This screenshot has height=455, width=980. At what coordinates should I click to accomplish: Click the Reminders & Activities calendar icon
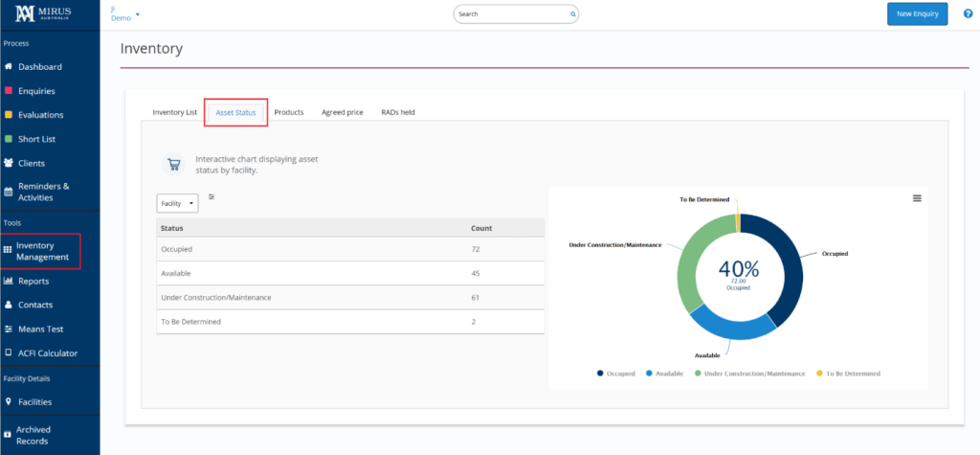coord(8,193)
